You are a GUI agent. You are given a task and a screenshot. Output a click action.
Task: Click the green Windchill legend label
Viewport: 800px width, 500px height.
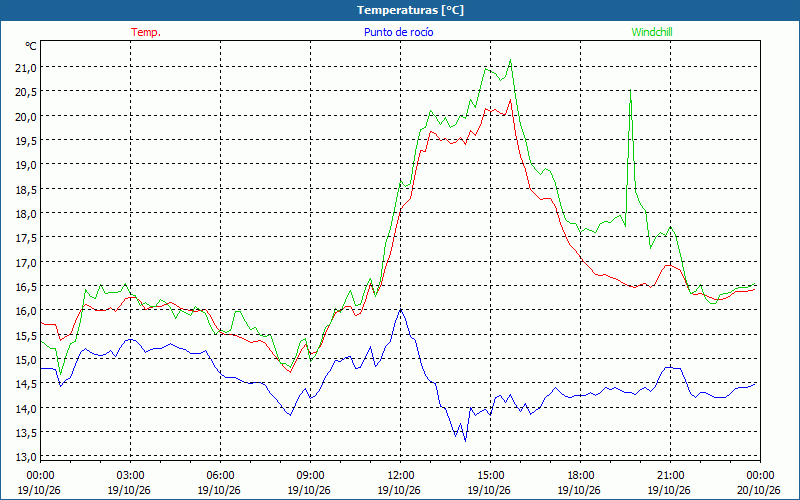click(652, 32)
